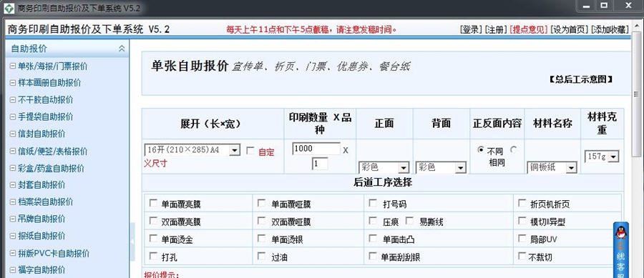Collapse the 自助报价 panel chevron
The image size is (644, 278).
(122, 49)
